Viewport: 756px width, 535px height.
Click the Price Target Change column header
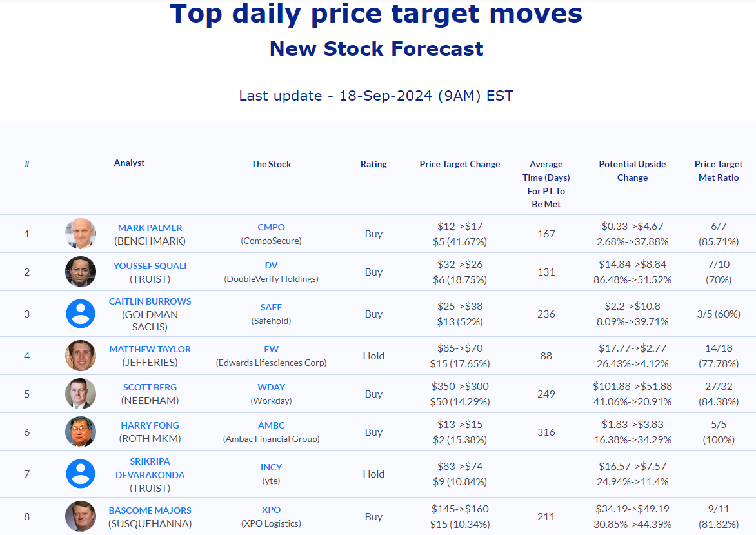[460, 164]
